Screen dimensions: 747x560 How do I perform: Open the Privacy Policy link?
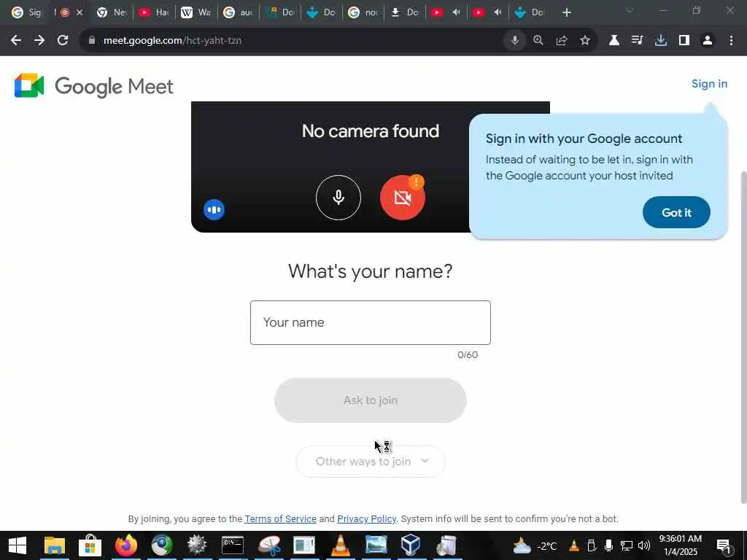pyautogui.click(x=366, y=518)
